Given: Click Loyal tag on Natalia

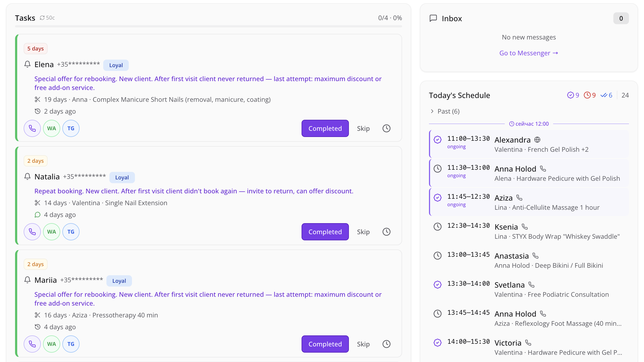Looking at the screenshot, I should 122,177.
